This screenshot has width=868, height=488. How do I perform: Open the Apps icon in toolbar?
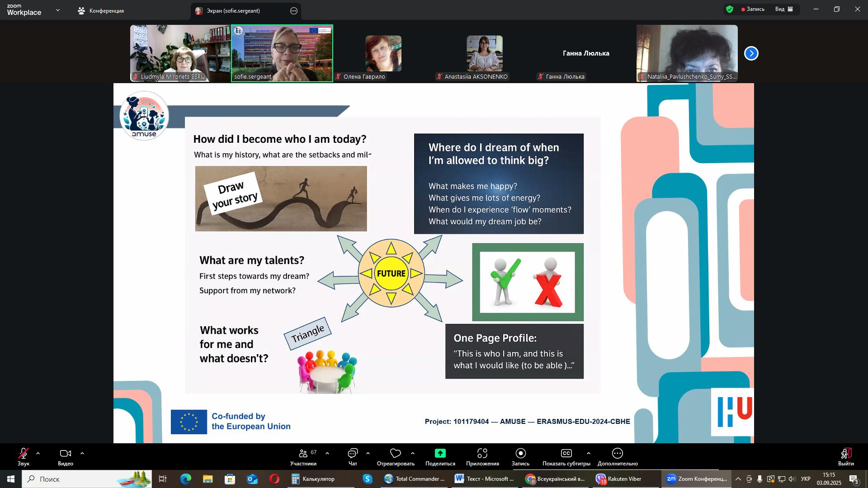[482, 454]
